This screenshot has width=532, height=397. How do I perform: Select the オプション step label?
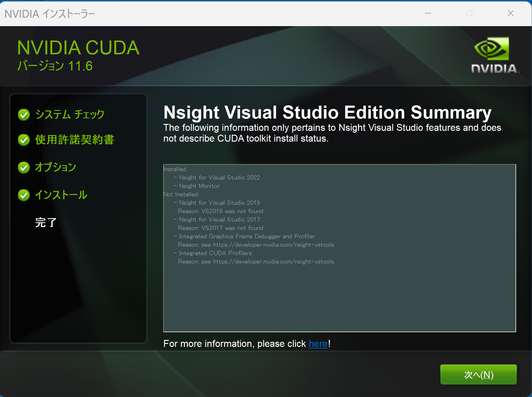tap(56, 167)
